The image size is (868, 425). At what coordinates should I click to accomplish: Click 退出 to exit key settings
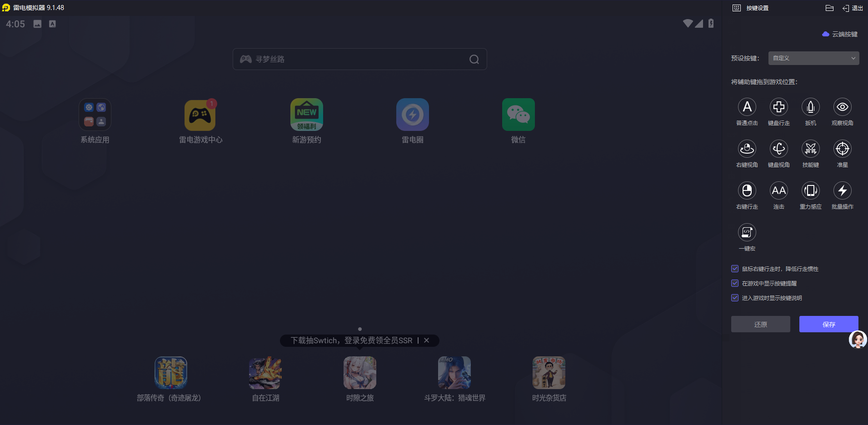[853, 8]
